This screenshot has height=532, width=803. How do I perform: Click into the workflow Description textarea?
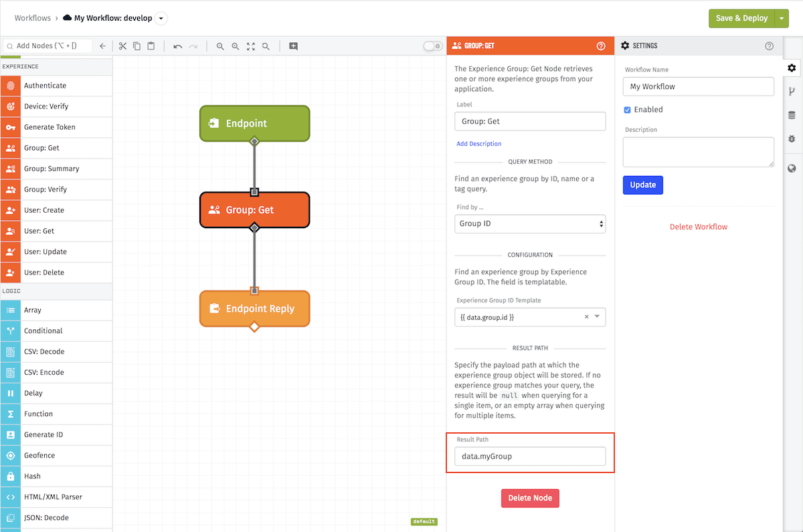699,152
